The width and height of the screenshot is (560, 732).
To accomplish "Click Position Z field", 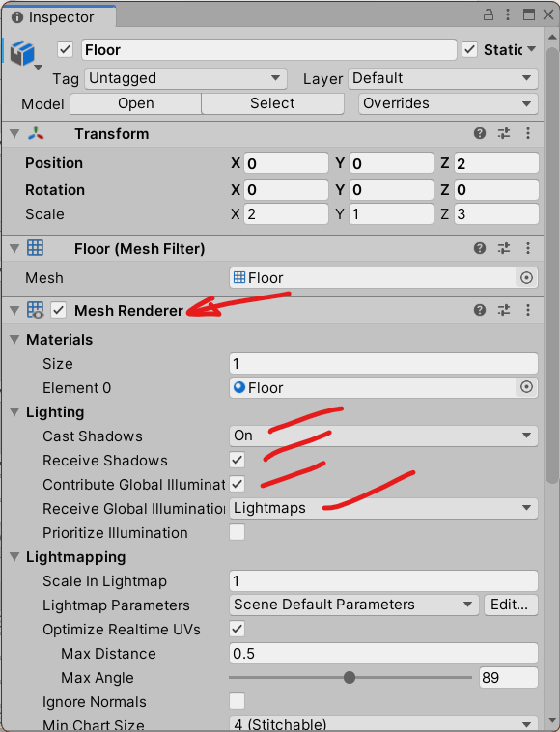I will click(x=496, y=163).
